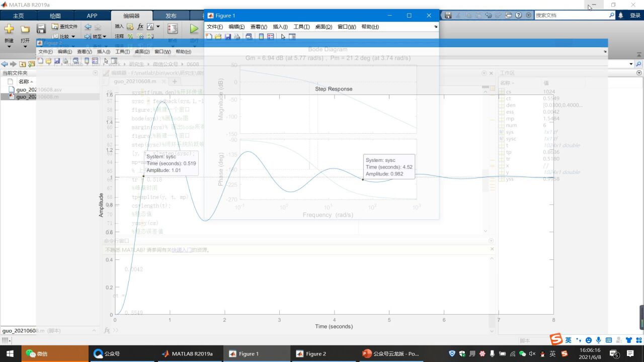Open Property Inspector in Figure 2 toolbar
This screenshot has width=644, height=362.
pos(115,61)
